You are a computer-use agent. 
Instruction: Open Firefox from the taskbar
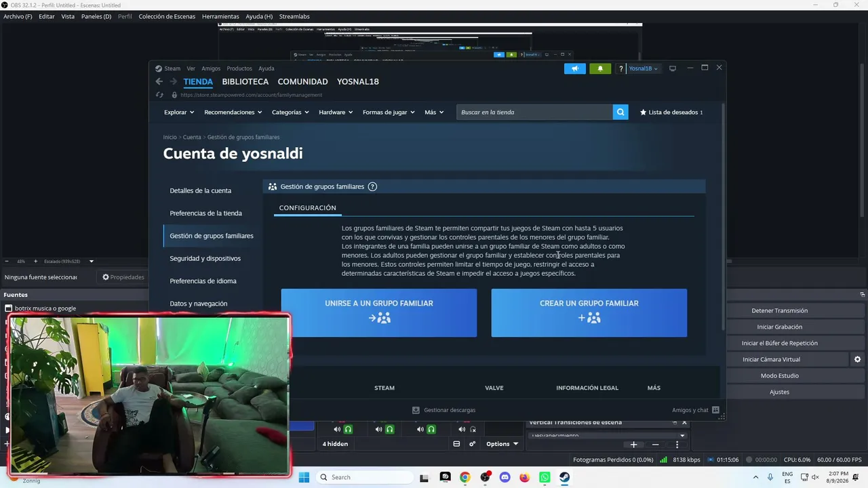pyautogui.click(x=525, y=477)
